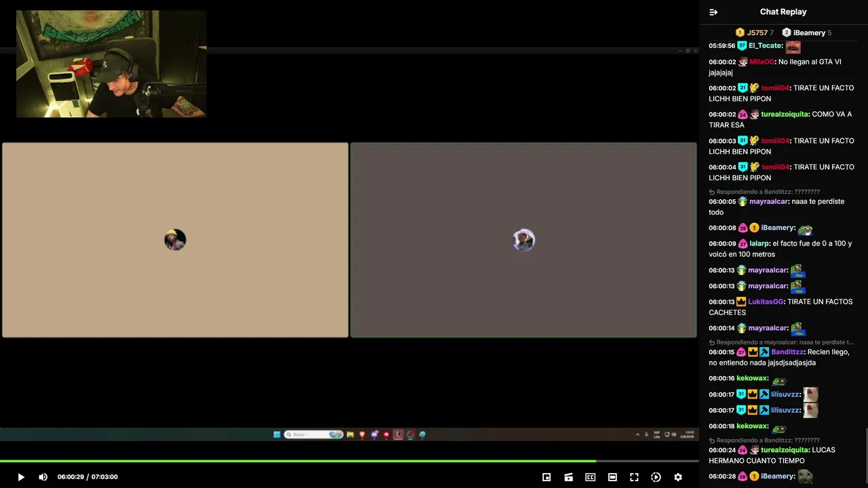Click the emote in lilisuvzz's second 06:00:17 message
The width and height of the screenshot is (868, 488).
810,410
